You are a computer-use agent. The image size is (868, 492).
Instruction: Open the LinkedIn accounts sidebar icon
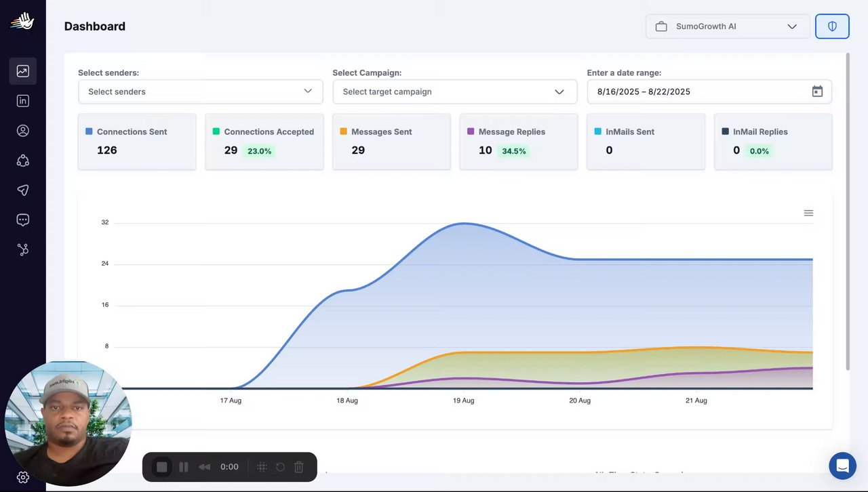click(x=23, y=101)
